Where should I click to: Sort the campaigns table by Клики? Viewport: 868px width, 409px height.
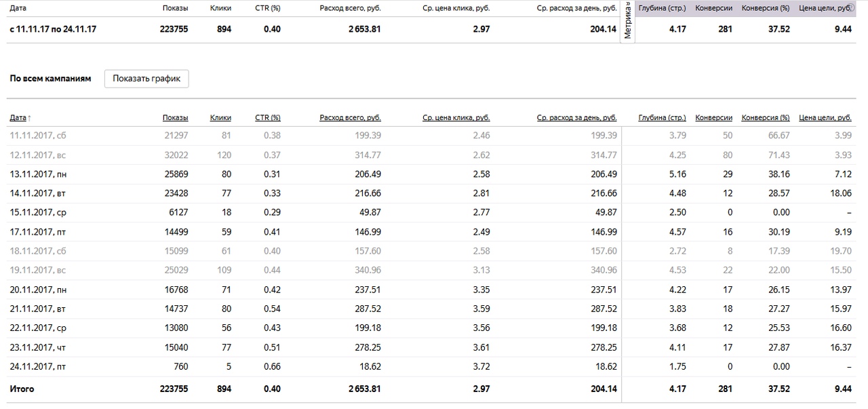click(x=220, y=118)
